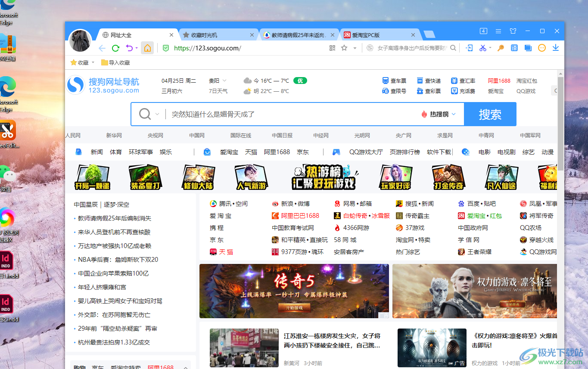Open the skin shirt icon in the title bar
Viewport: 588px width, 369px height.
pyautogui.click(x=513, y=31)
